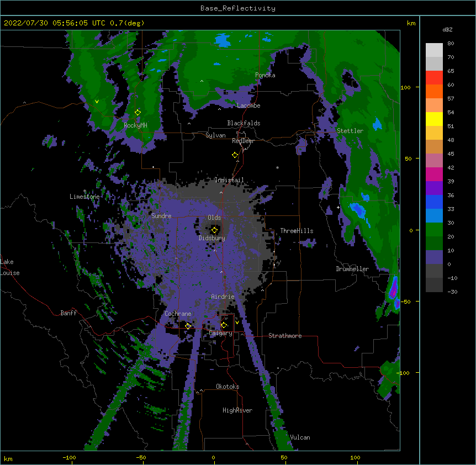Select the Sylvan city label

coord(215,135)
